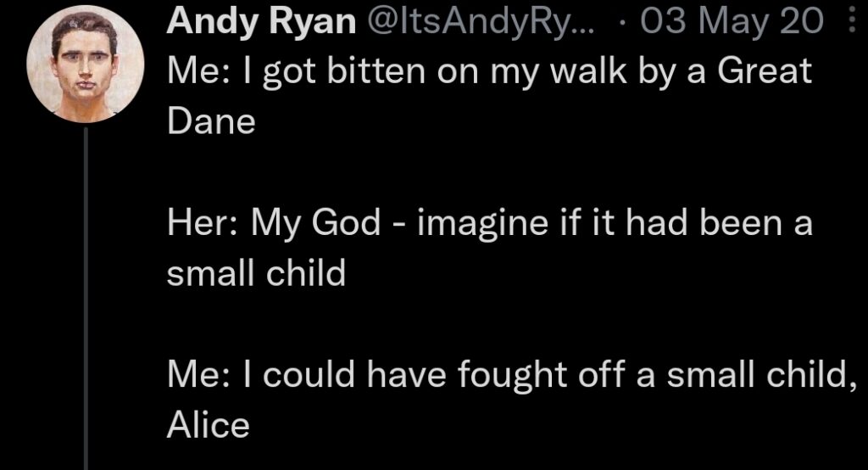This screenshot has width=868, height=470.
Task: Click the word 'fought' in last line
Action: pos(512,375)
